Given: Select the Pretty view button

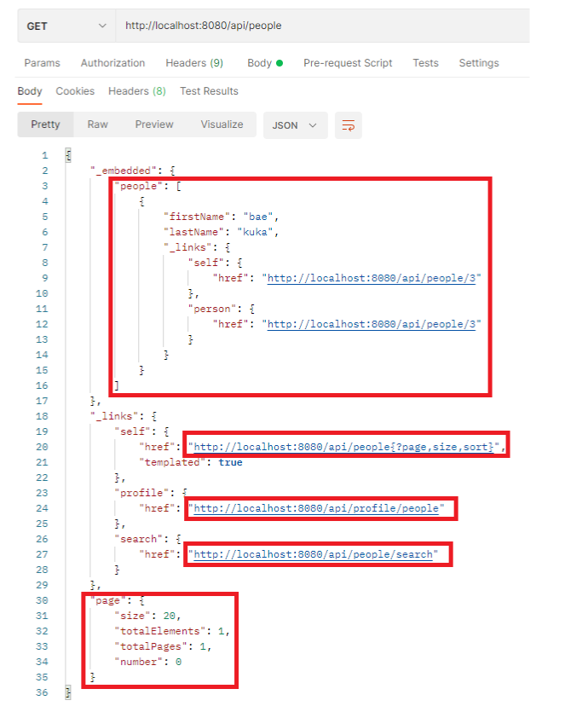Looking at the screenshot, I should (x=45, y=124).
